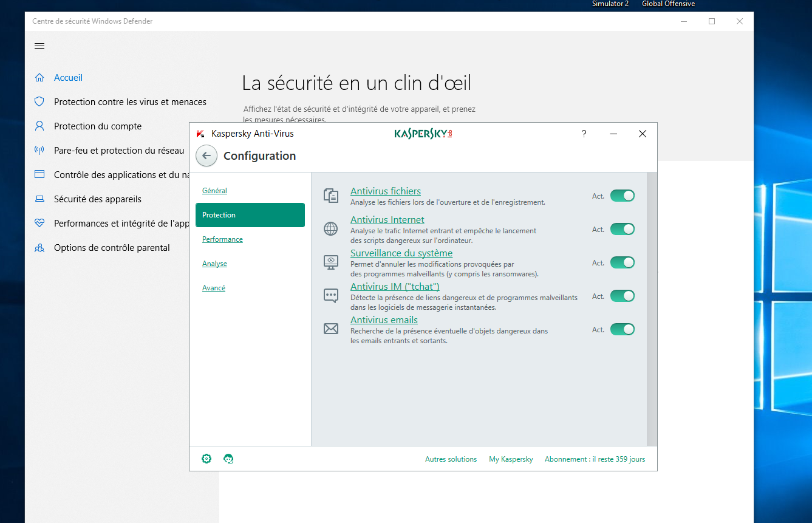The height and width of the screenshot is (523, 812).
Task: Minimize the Windows Defender window
Action: [684, 21]
